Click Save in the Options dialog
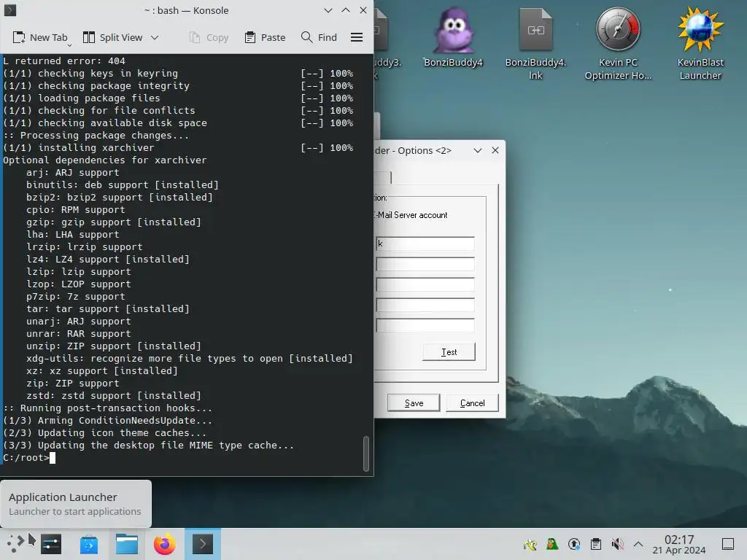This screenshot has height=560, width=747. pyautogui.click(x=414, y=402)
